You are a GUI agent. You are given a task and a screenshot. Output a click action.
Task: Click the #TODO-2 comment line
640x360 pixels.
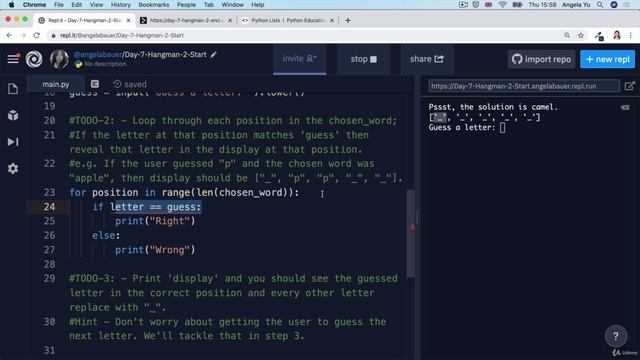(233, 121)
